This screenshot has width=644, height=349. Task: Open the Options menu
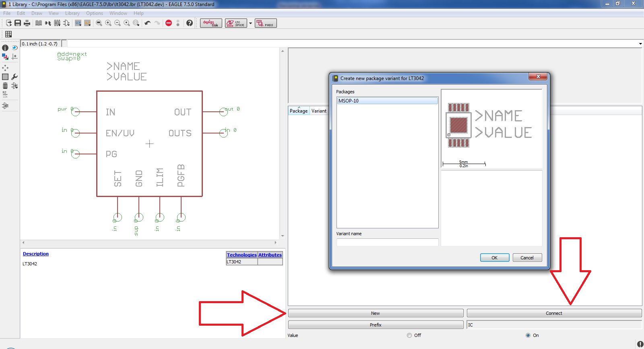pyautogui.click(x=95, y=13)
